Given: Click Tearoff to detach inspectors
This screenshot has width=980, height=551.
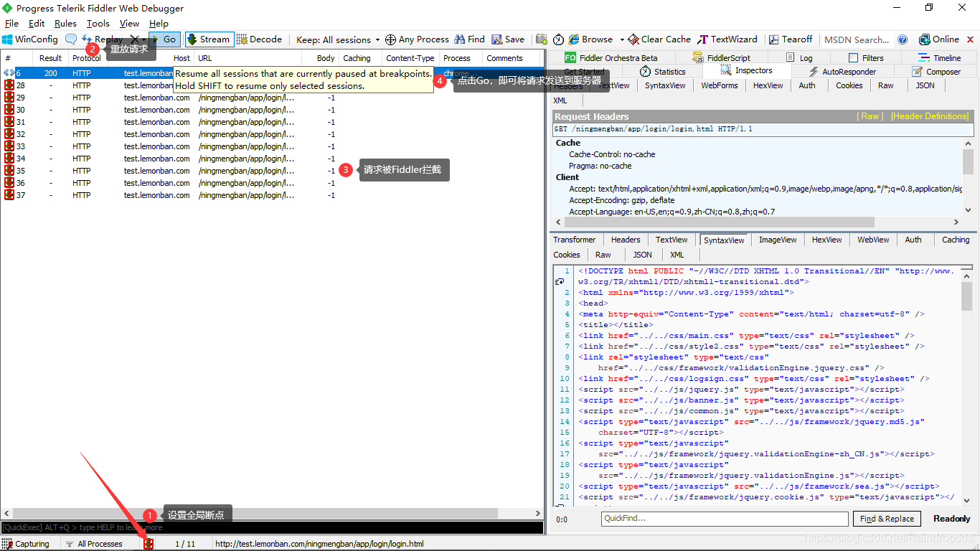Looking at the screenshot, I should coord(791,39).
